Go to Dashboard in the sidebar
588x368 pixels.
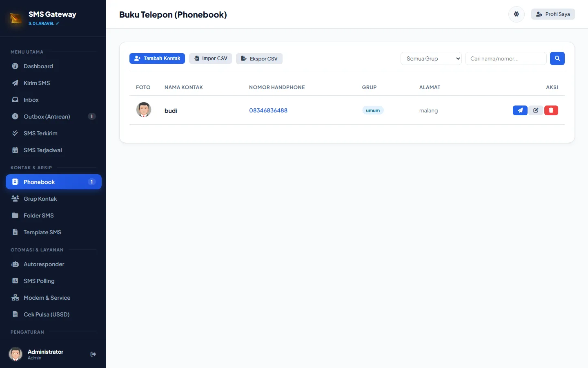point(53,66)
